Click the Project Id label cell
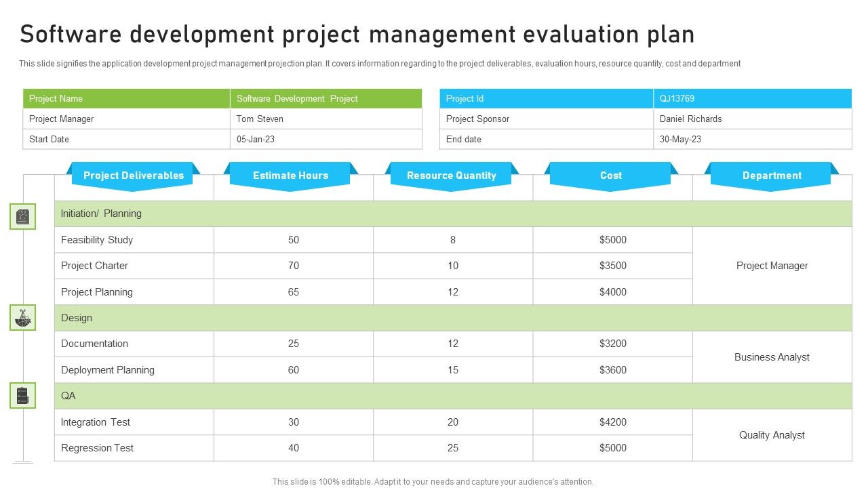This screenshot has height=488, width=868. [x=547, y=99]
